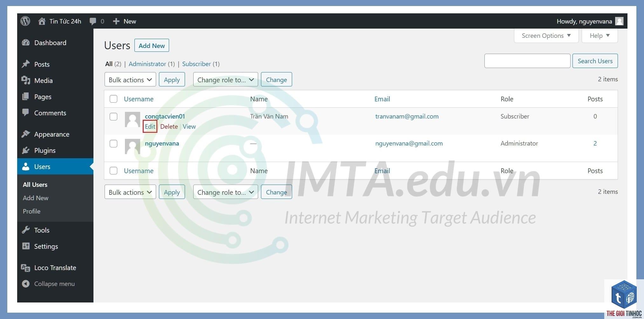Click View under congtacvien01
644x319 pixels.
[189, 126]
